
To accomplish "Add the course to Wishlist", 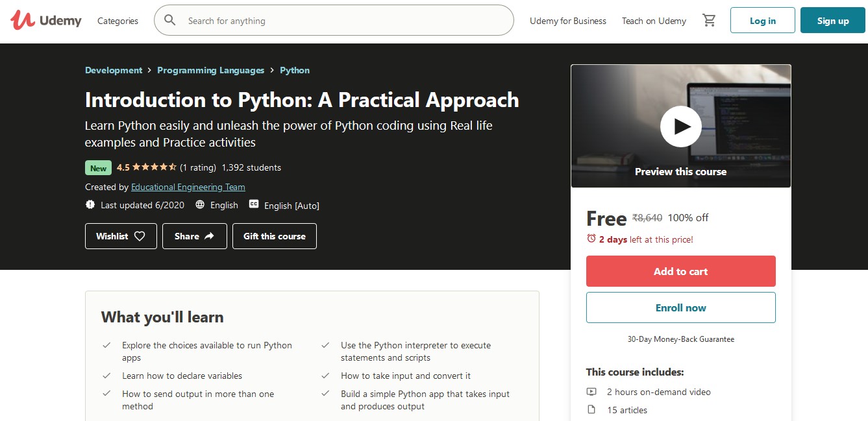I will [121, 236].
